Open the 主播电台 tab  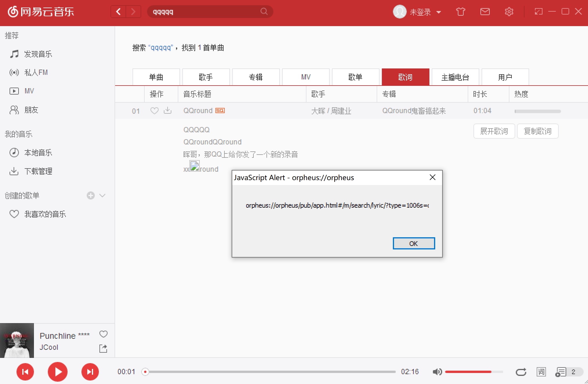point(455,77)
